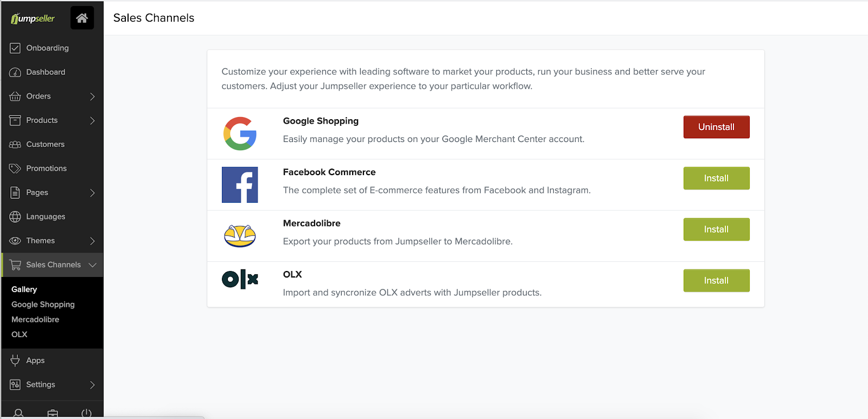Install the OLX sales channel
The image size is (868, 419).
(716, 280)
